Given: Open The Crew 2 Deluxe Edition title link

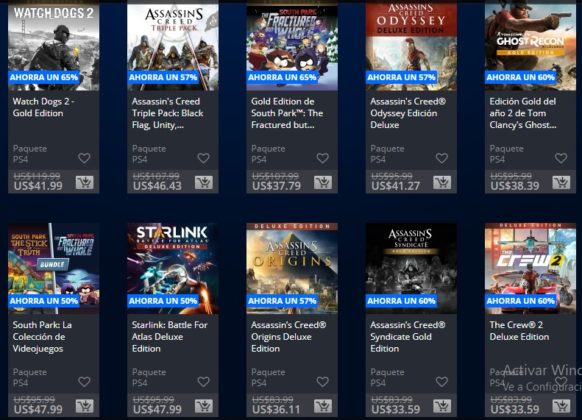Looking at the screenshot, I should coord(519,331).
